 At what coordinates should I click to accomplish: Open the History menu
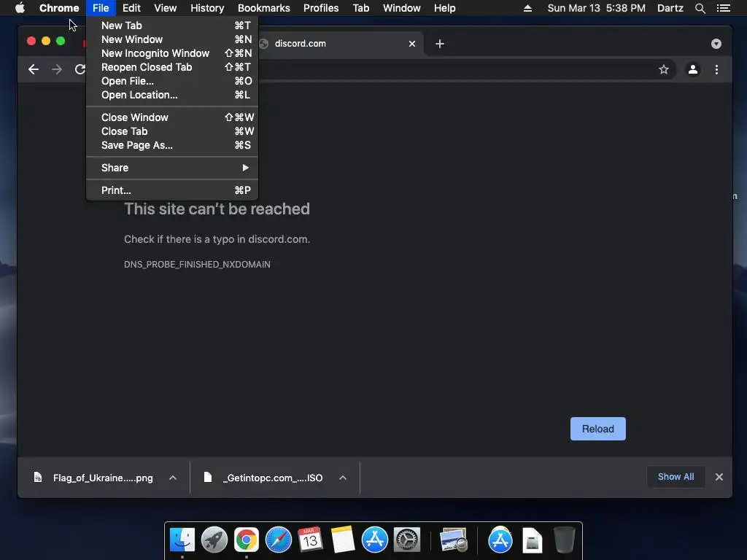[x=207, y=8]
